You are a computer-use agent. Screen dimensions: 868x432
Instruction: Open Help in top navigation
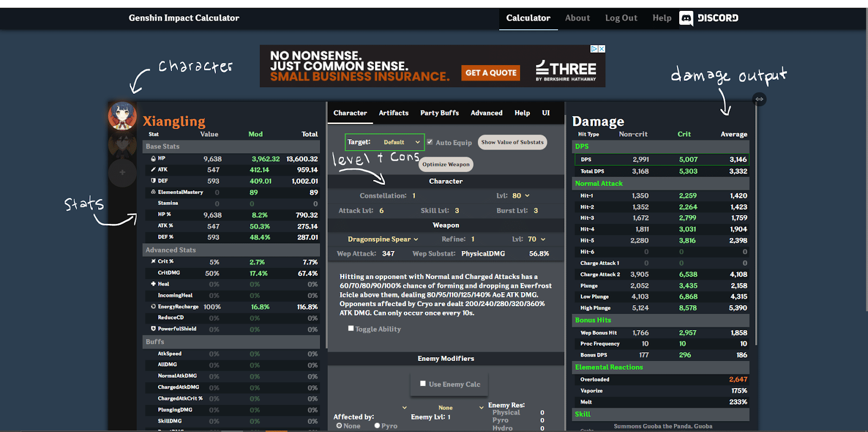coord(662,18)
